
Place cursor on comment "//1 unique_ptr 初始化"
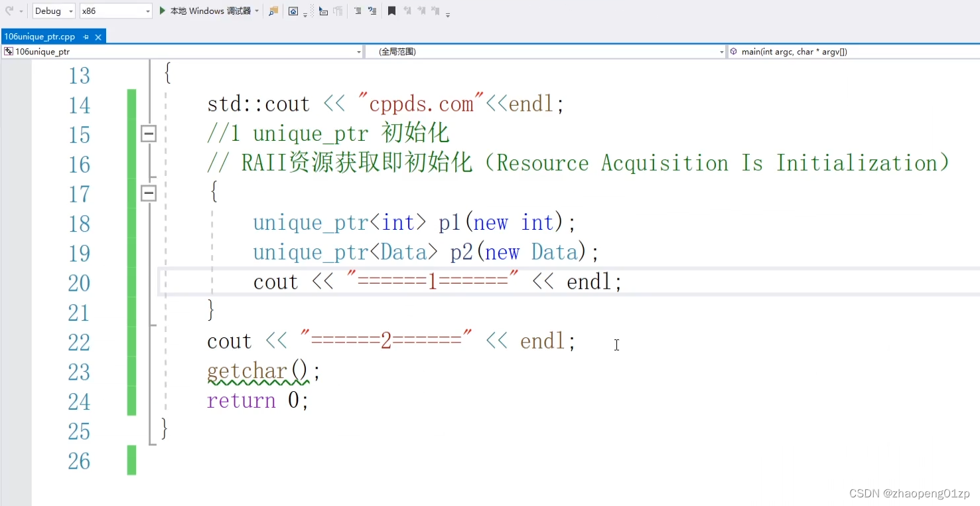[x=328, y=133]
